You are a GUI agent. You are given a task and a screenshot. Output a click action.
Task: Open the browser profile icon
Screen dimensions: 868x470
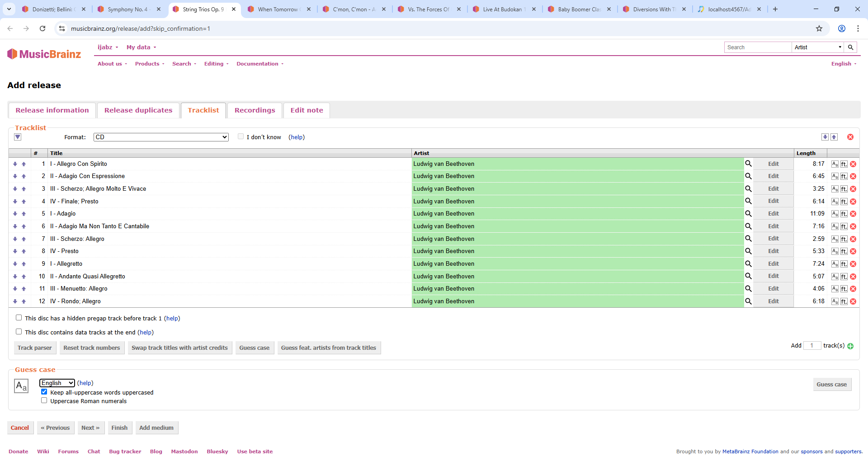(842, 28)
